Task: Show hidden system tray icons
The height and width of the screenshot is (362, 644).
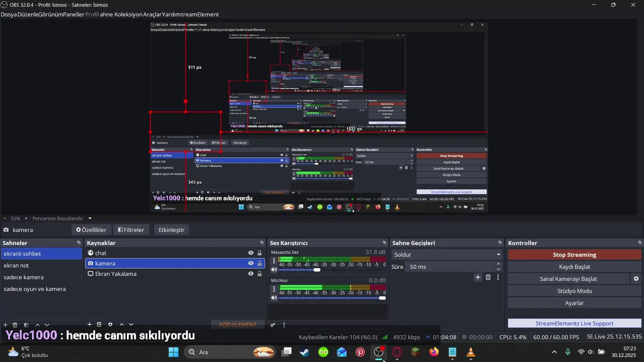Action: click(x=554, y=352)
